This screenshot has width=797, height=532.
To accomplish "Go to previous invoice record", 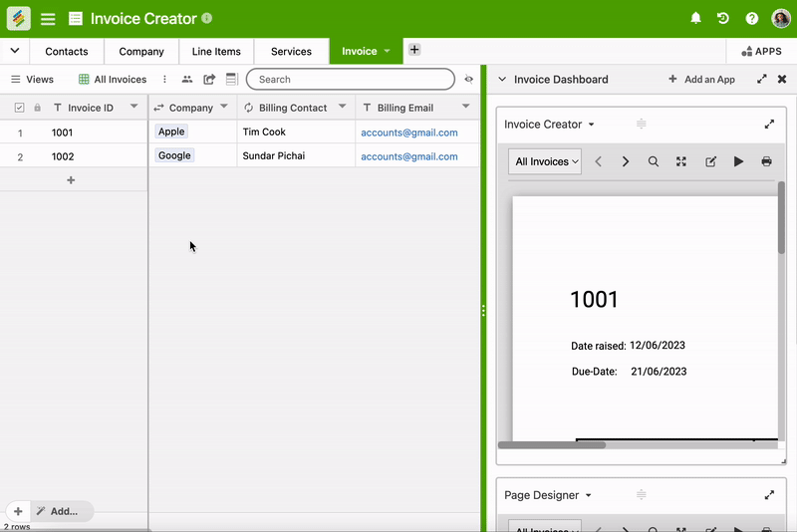I will coord(599,161).
